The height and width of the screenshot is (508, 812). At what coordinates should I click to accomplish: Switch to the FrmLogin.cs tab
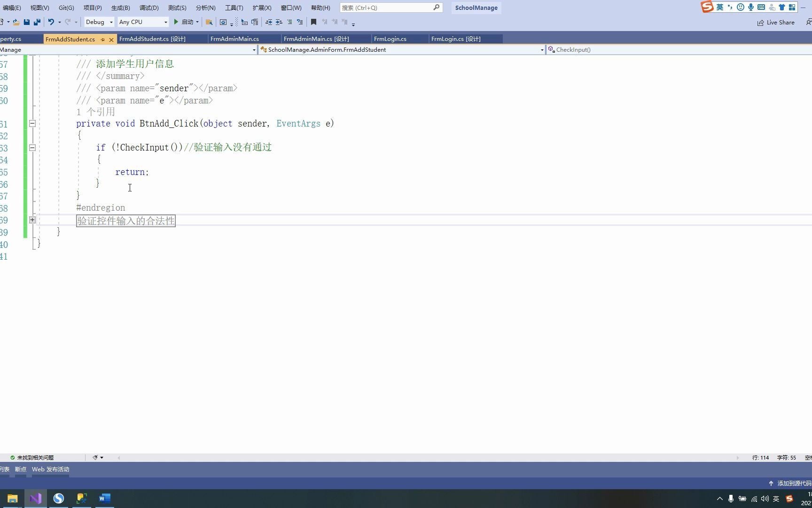tap(390, 39)
